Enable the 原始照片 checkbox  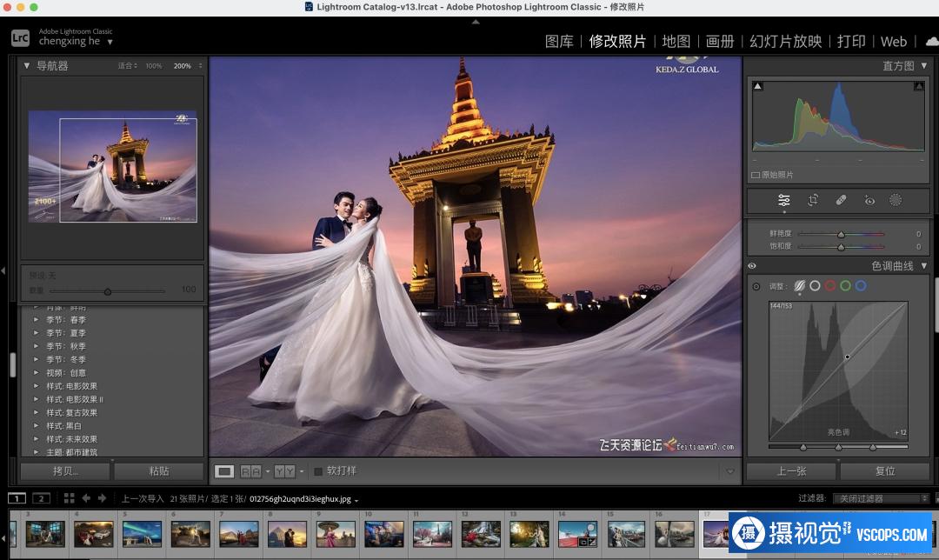click(756, 175)
